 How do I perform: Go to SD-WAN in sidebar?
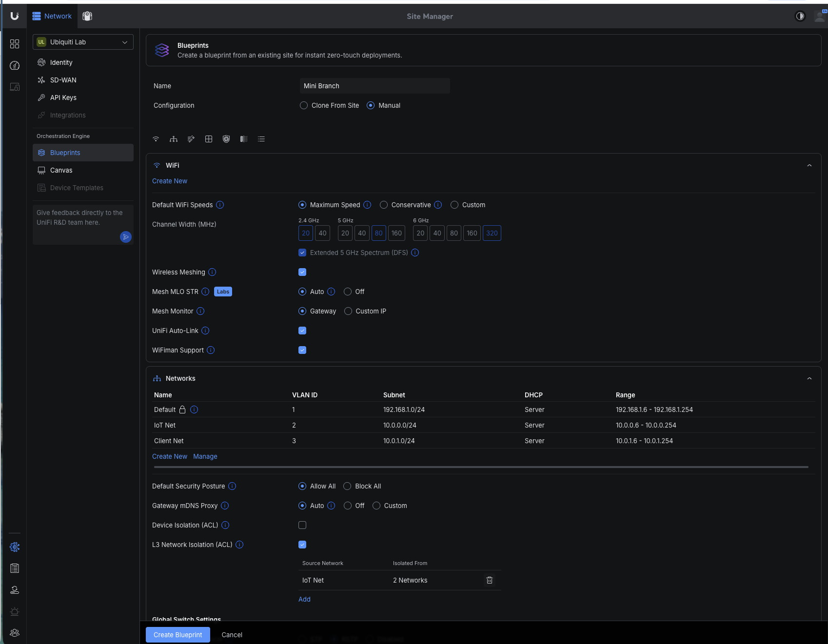[63, 80]
